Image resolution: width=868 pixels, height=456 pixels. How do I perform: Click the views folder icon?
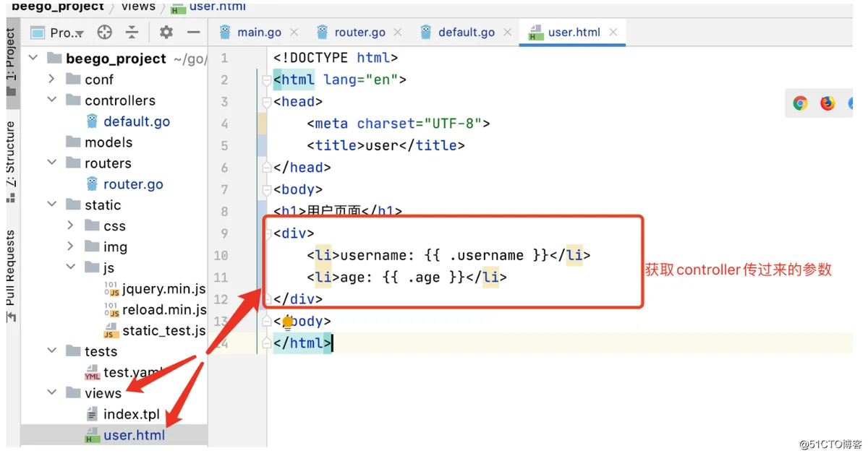(73, 393)
